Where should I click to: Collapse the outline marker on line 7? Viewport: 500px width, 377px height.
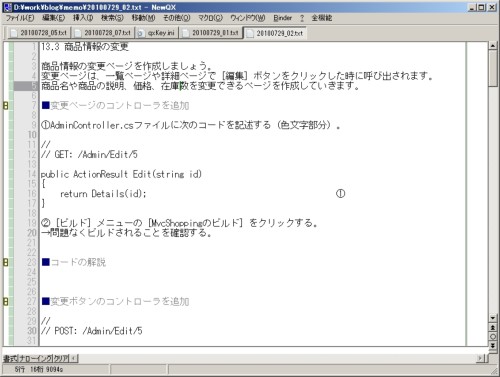(6, 106)
